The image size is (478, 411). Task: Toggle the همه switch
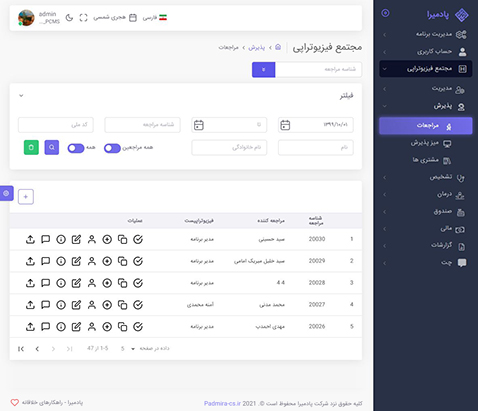click(x=76, y=148)
